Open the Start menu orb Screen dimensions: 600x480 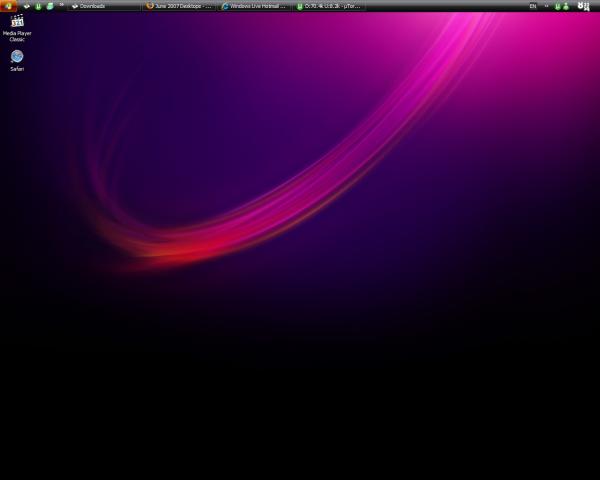coord(8,6)
